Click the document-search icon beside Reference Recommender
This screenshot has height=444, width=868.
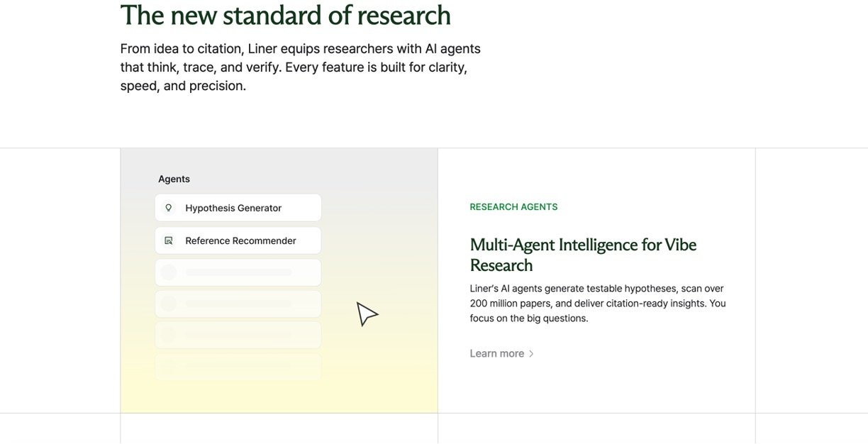point(169,240)
